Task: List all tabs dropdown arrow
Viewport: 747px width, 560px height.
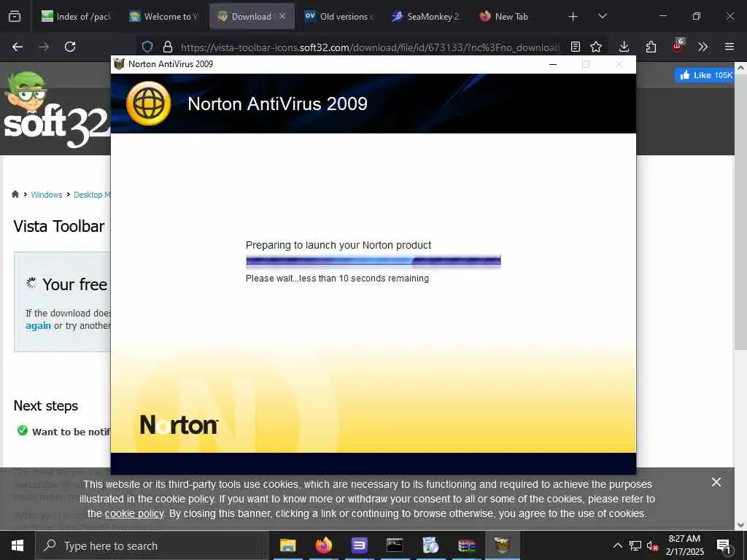Action: coord(602,16)
